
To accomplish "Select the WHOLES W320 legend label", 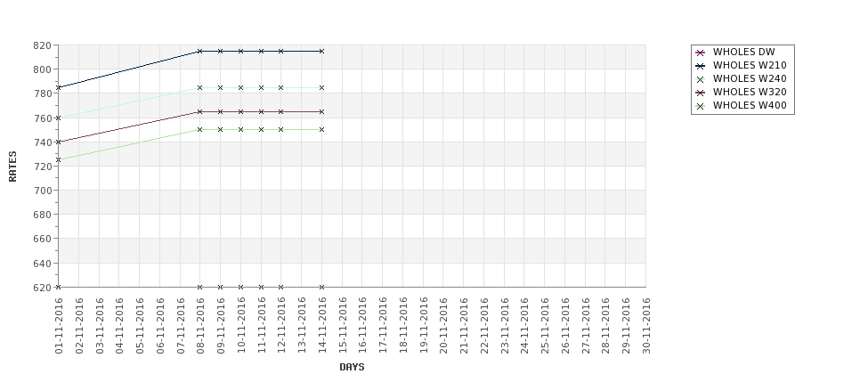I will pyautogui.click(x=750, y=92).
